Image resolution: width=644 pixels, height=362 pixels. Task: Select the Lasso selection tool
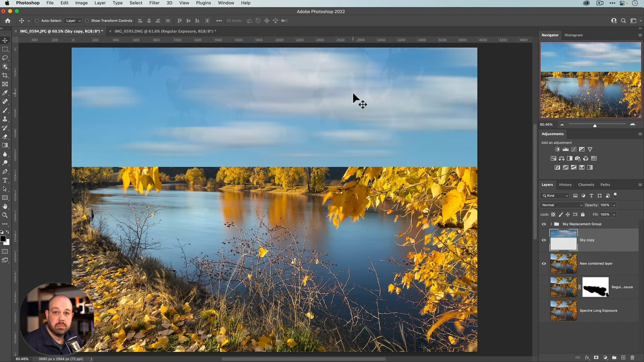(x=6, y=58)
